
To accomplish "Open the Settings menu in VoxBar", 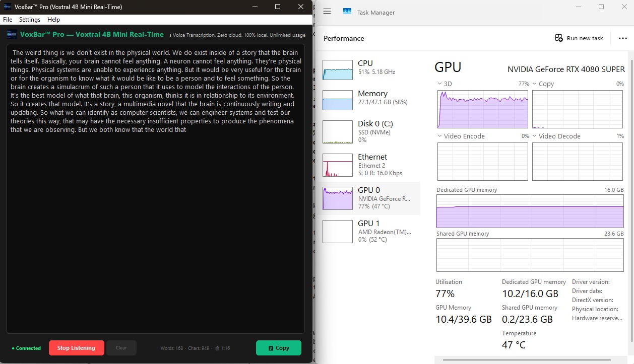I will pyautogui.click(x=29, y=19).
